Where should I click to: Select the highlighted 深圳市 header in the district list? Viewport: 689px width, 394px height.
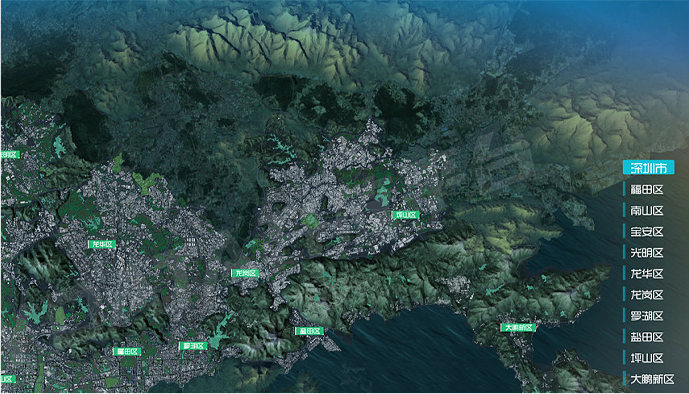click(x=648, y=168)
